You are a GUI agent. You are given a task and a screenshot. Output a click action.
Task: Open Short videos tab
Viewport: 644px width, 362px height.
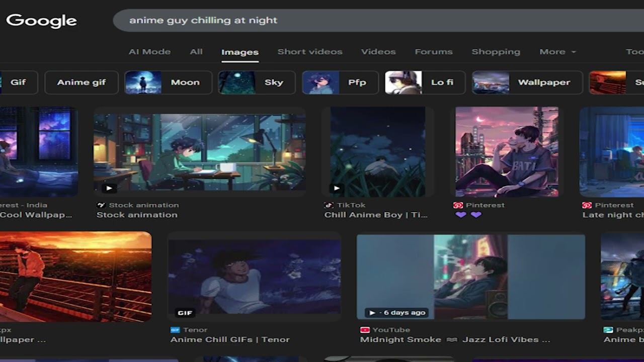pos(310,52)
